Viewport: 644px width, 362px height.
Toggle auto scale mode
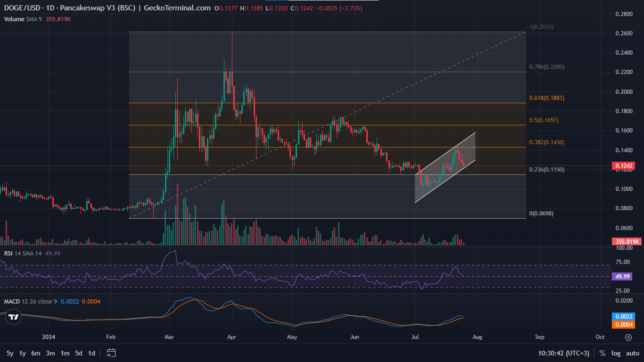coord(632,353)
